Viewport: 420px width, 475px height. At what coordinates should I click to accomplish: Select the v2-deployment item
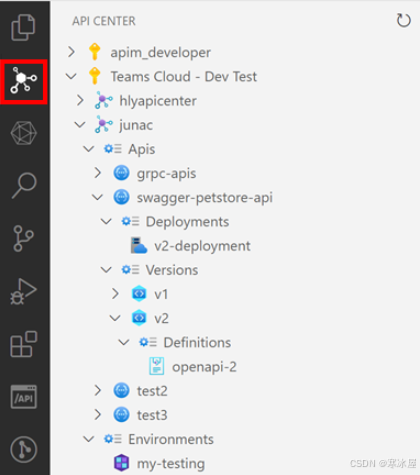191,246
